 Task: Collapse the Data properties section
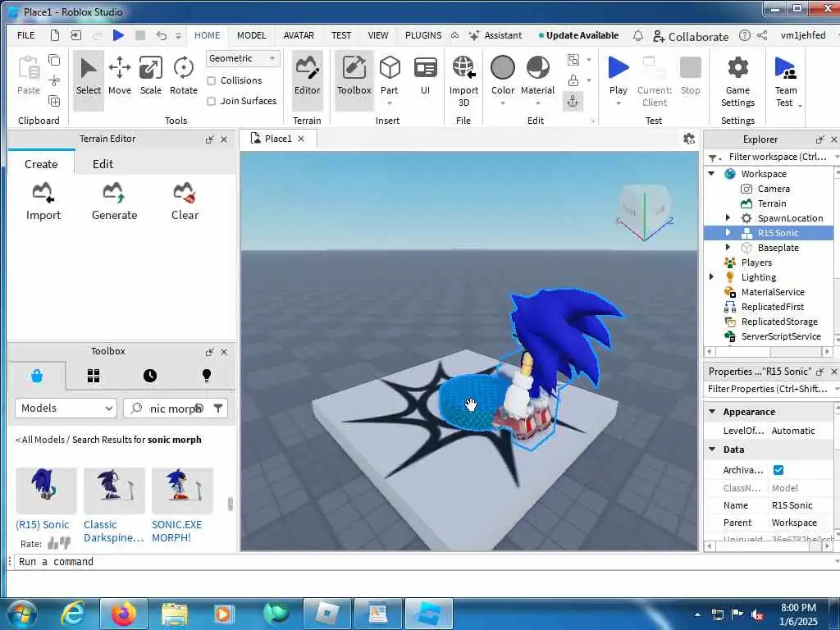click(x=712, y=449)
